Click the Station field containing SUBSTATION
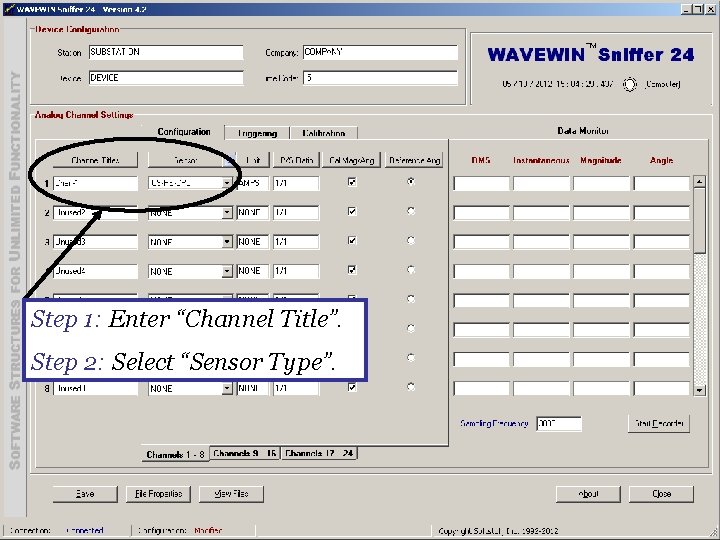 click(x=166, y=52)
